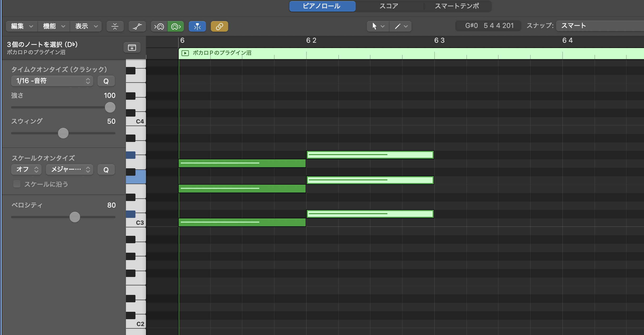Click the collapse mode icon
Image resolution: width=644 pixels, height=335 pixels.
(x=115, y=26)
